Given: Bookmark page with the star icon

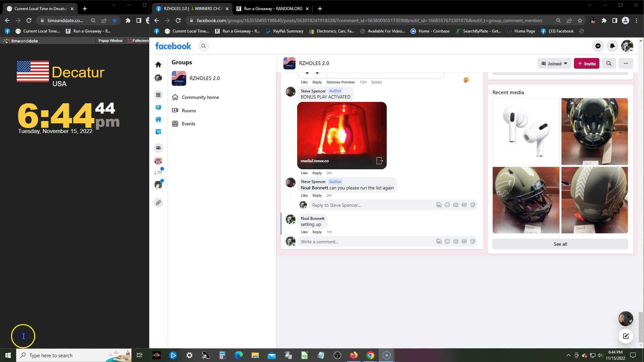Looking at the screenshot, I should point(580,20).
